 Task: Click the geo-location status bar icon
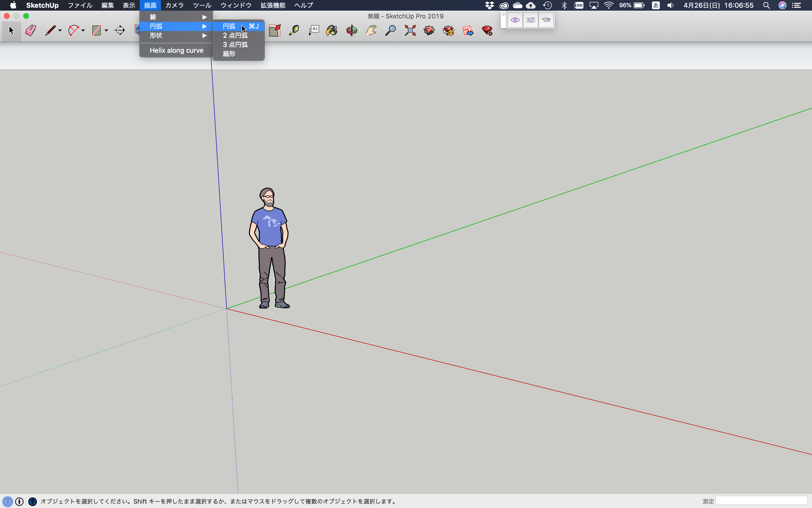(x=7, y=501)
